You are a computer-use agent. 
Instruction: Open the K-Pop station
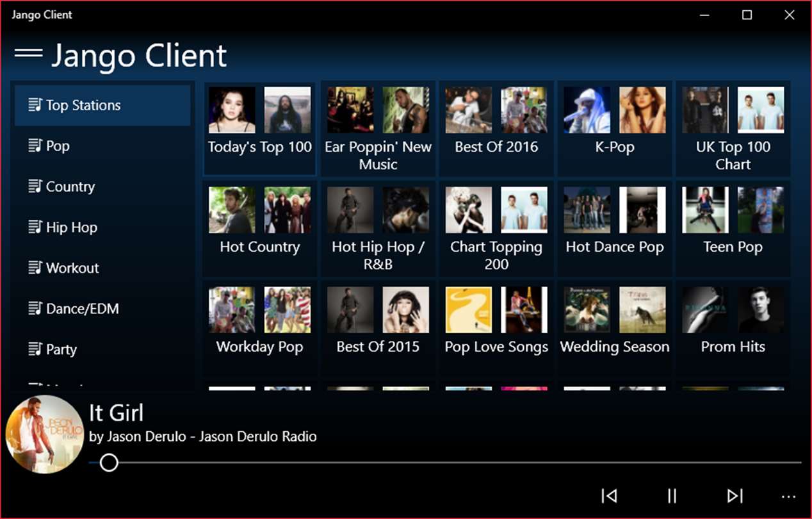click(x=615, y=129)
